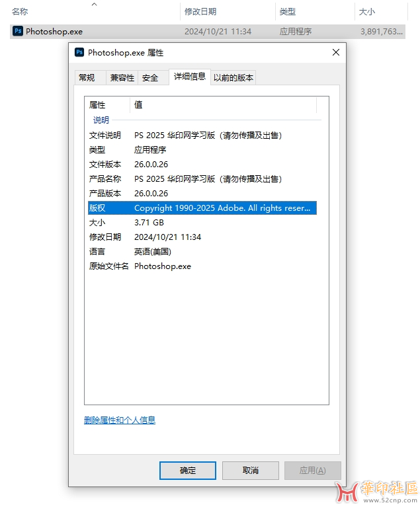The height and width of the screenshot is (505, 420).
Task: Click the 确定 button
Action: point(188,470)
